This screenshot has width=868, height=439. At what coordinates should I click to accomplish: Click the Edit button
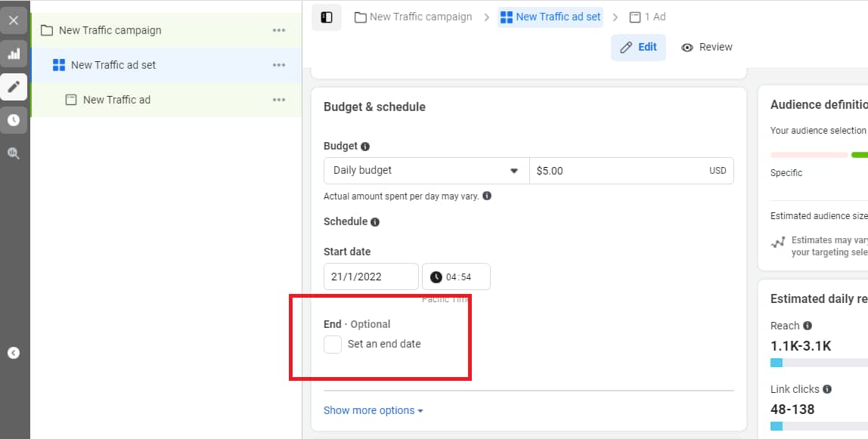pos(638,47)
